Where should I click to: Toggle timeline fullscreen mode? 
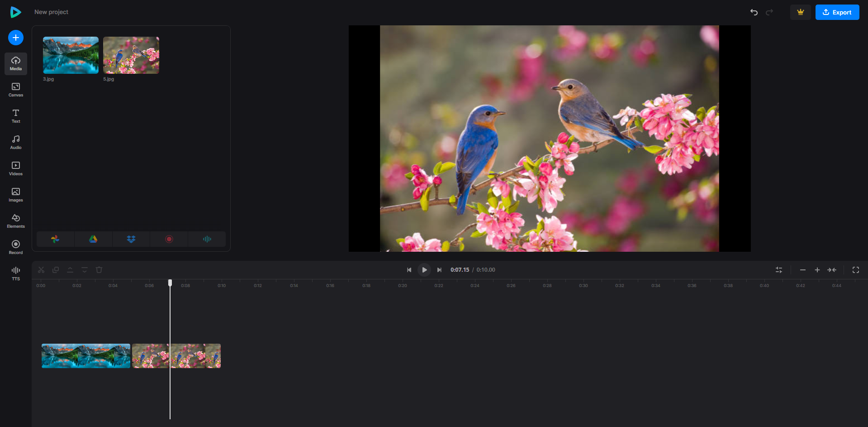coord(856,269)
